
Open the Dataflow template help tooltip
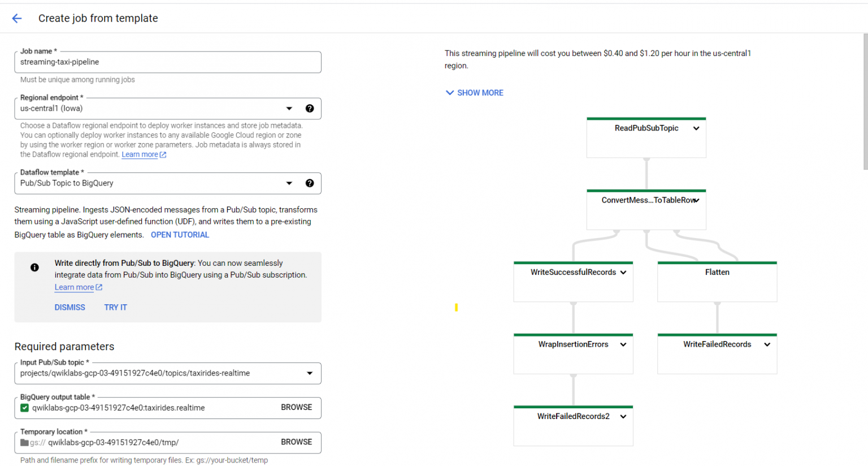click(310, 183)
